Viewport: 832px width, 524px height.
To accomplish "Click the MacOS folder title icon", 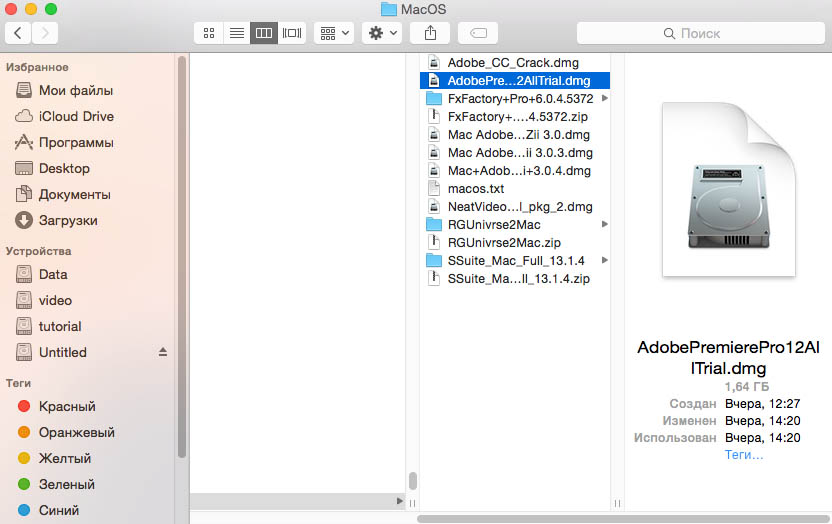I will tap(389, 10).
